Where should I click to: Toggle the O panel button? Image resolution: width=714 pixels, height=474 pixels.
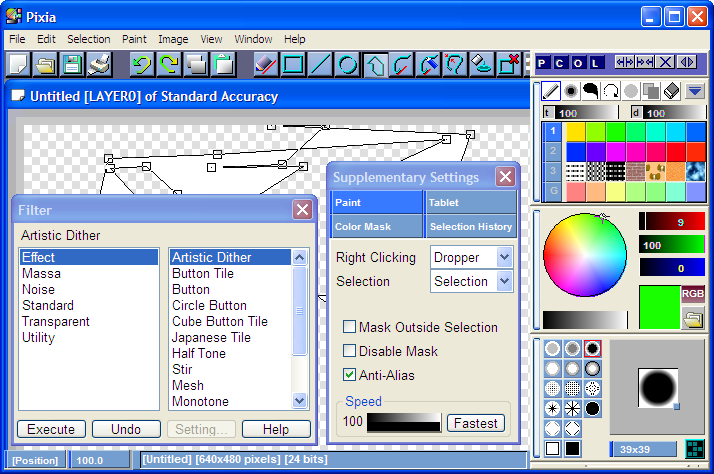click(x=577, y=63)
